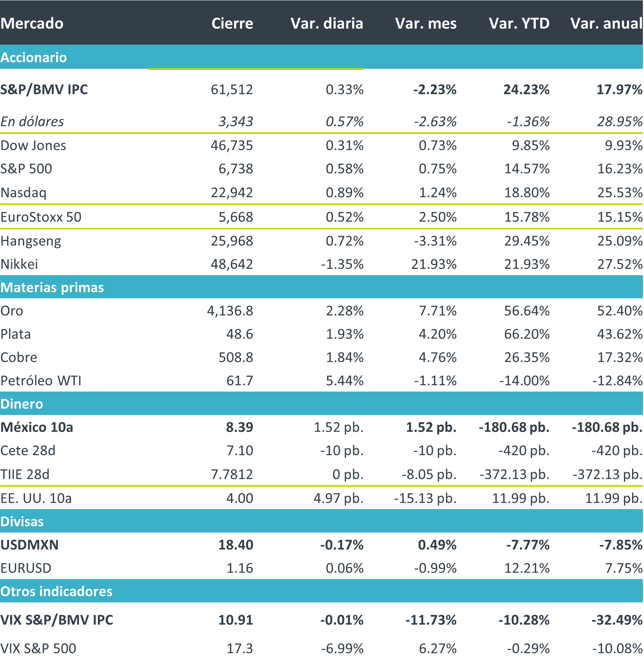This screenshot has height=666, width=644.
Task: Select the Nasdaq closing value 22,942
Action: pyautogui.click(x=232, y=193)
